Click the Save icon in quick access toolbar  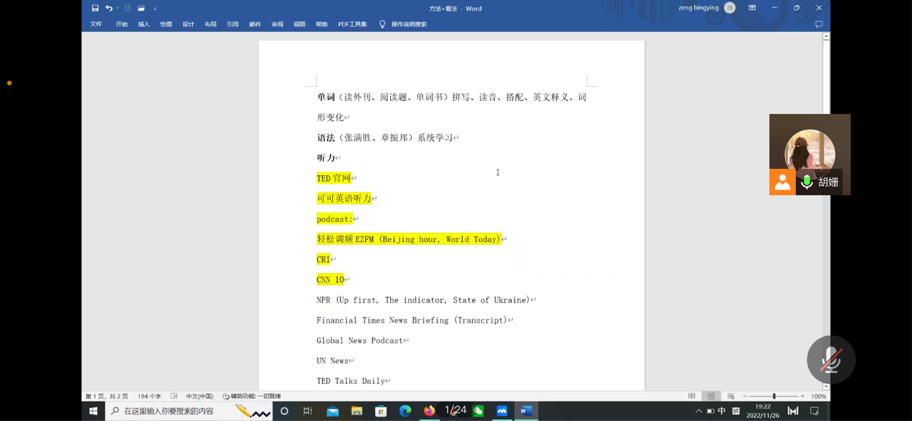(x=95, y=8)
